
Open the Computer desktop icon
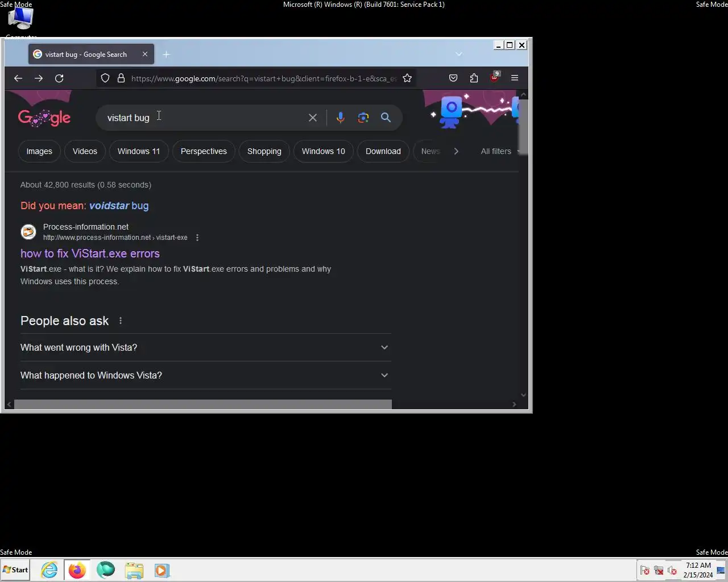pos(21,23)
